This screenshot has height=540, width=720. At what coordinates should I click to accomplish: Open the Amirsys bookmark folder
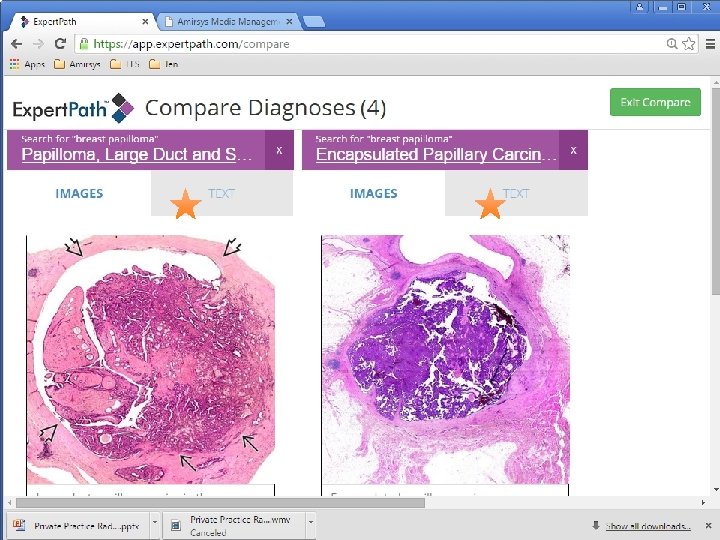pos(77,64)
